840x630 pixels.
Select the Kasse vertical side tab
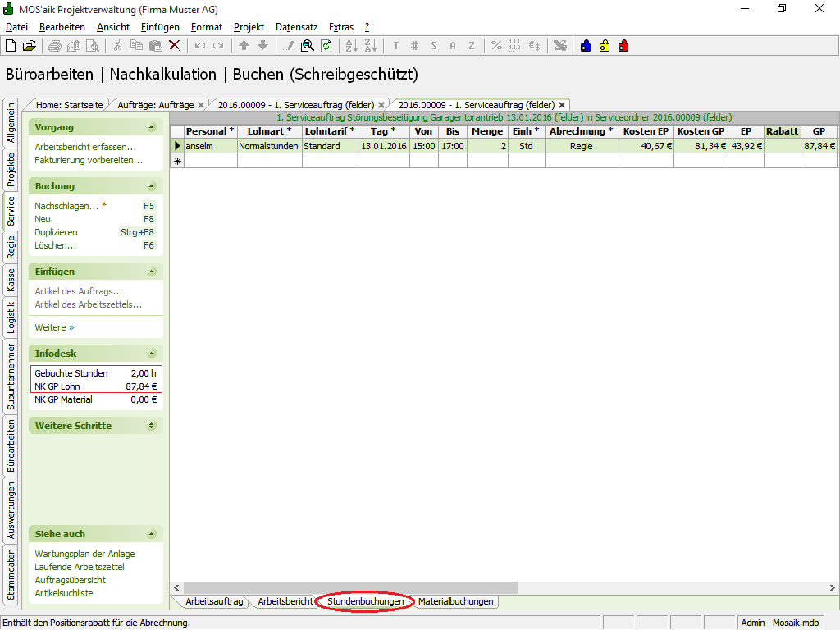[x=11, y=281]
